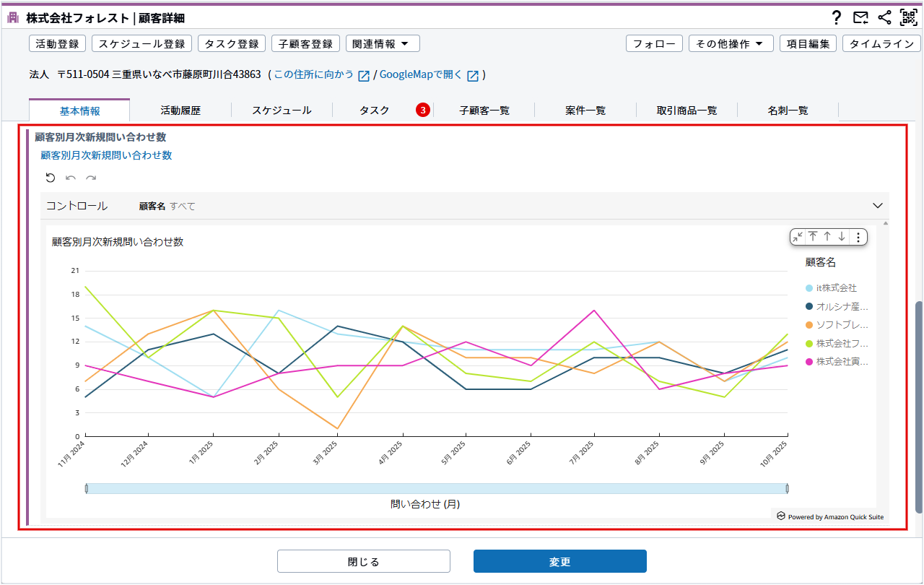Image resolution: width=924 pixels, height=585 pixels.
Task: Click the blue 変更 button
Action: point(559,561)
